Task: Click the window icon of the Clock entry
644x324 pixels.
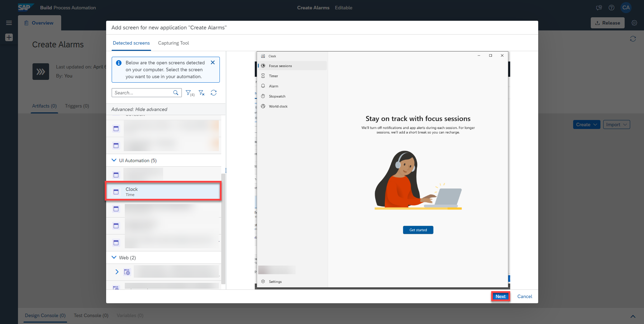Action: [x=116, y=192]
